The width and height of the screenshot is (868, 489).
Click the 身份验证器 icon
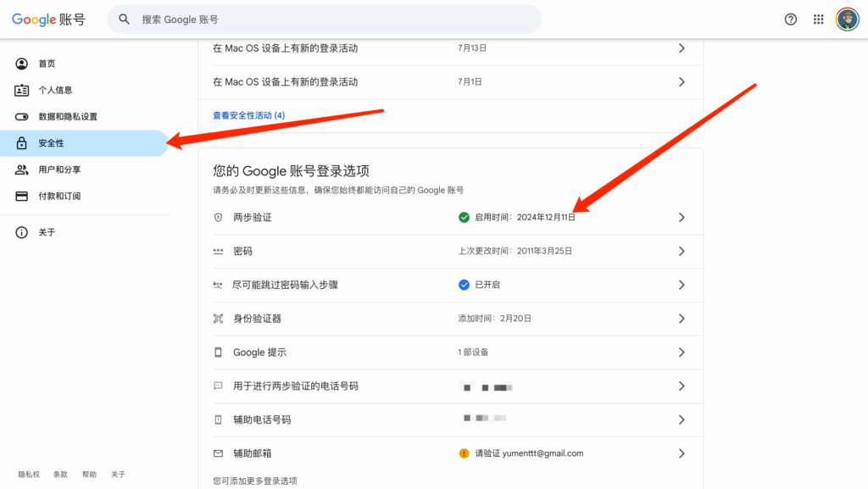tap(218, 319)
